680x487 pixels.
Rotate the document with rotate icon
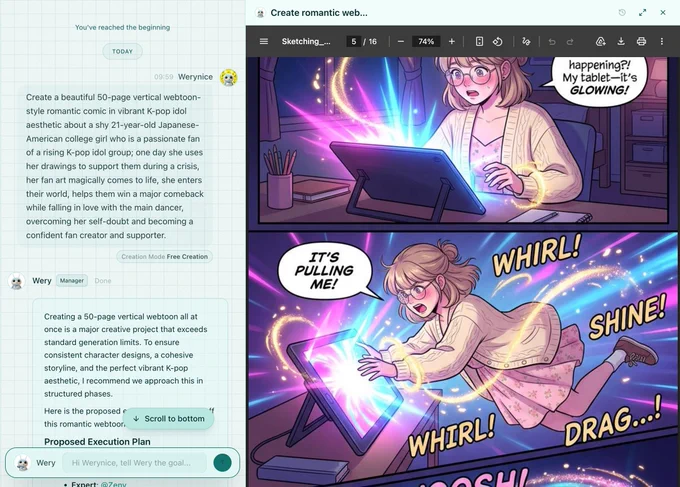[x=498, y=41]
